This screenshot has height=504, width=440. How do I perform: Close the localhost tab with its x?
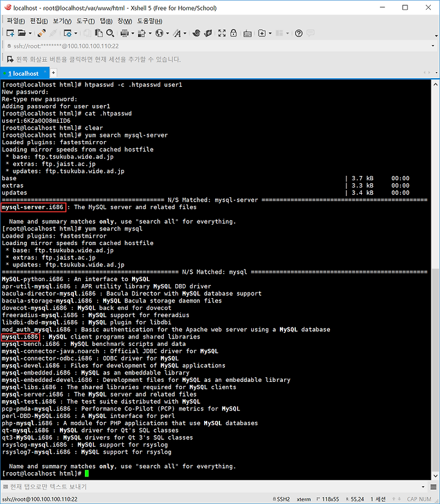click(45, 71)
